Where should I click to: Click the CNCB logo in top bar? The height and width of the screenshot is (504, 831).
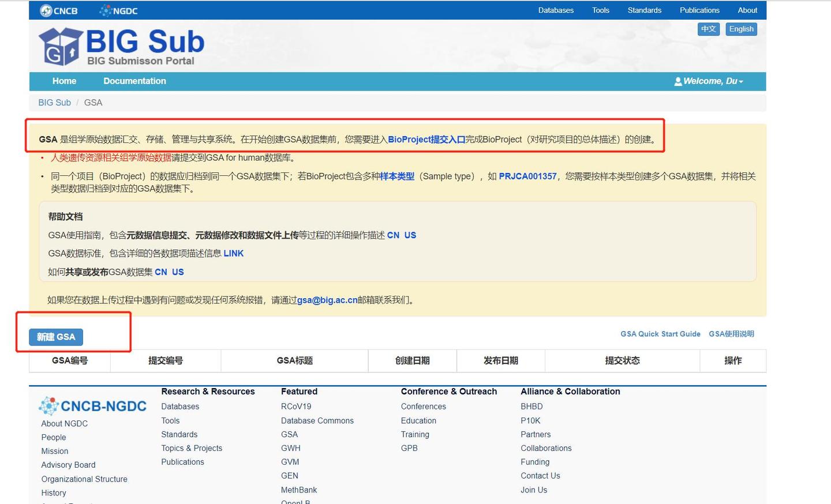(58, 10)
